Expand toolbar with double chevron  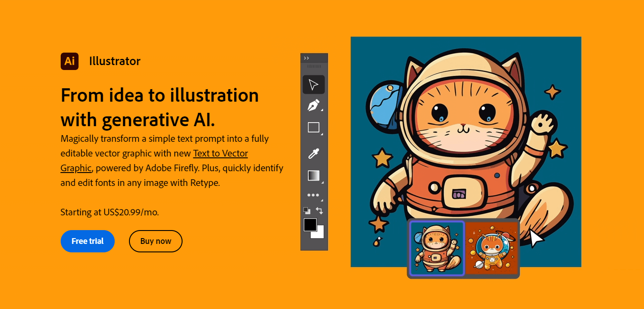click(x=307, y=58)
